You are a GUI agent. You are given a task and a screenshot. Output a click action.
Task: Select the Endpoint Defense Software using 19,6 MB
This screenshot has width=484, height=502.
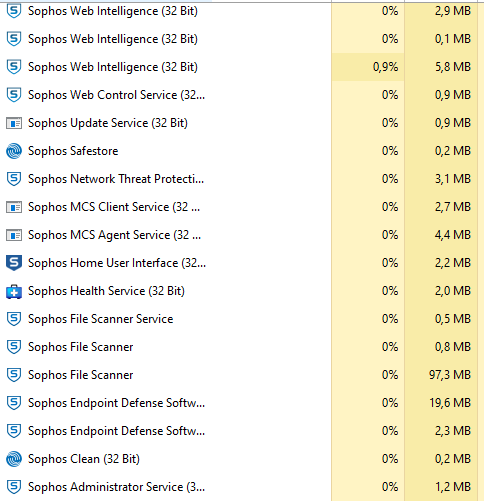tap(242, 403)
